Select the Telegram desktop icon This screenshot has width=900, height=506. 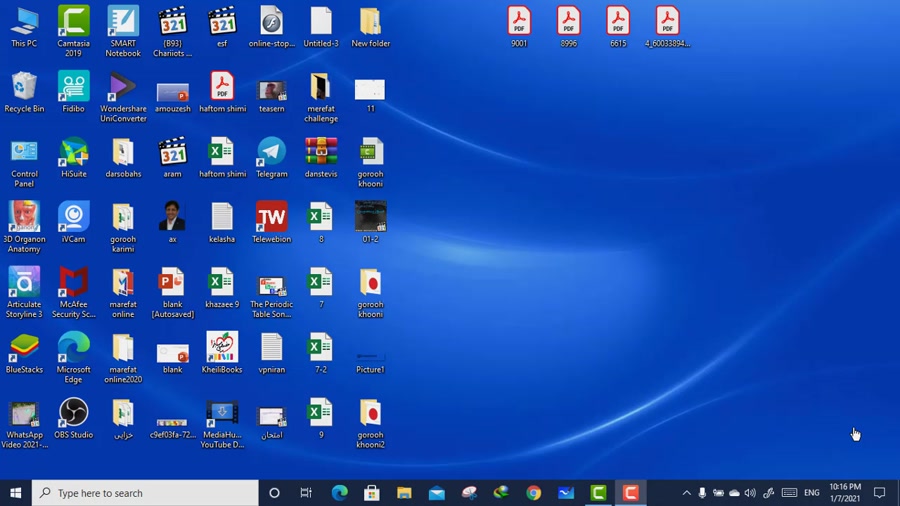point(271,152)
